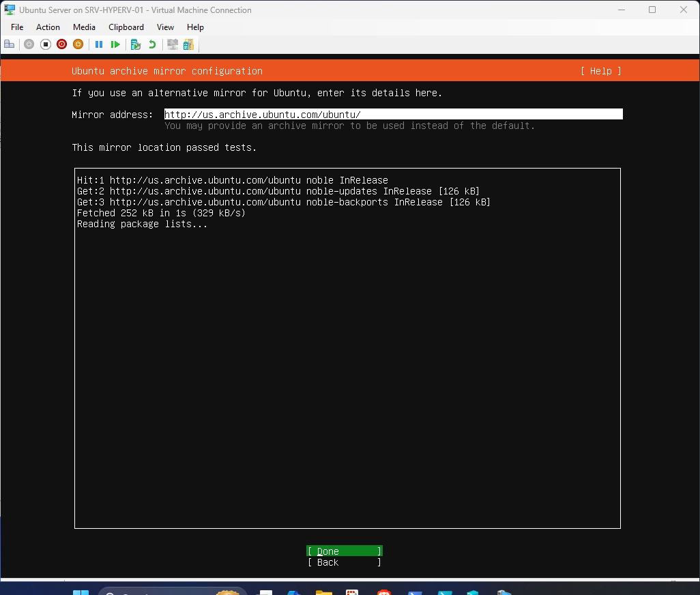Pause the virtual machine
This screenshot has height=595, width=700.
(x=99, y=44)
